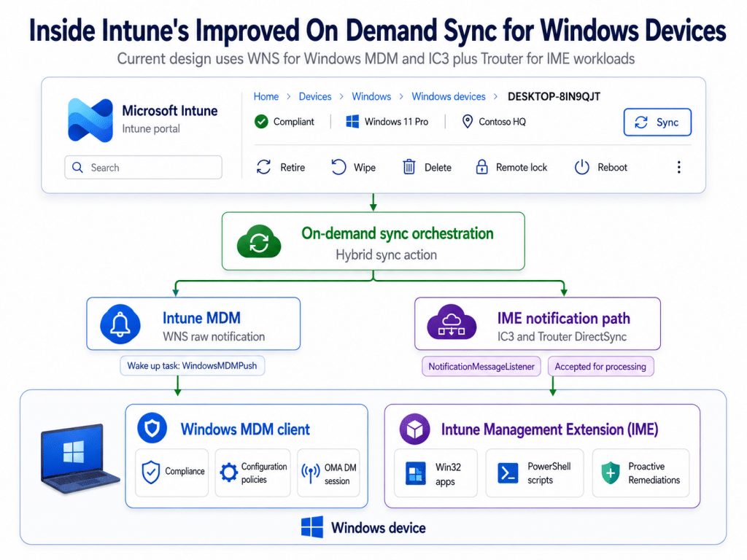Click the IC3 and Trouter DirectSync text

point(562,337)
